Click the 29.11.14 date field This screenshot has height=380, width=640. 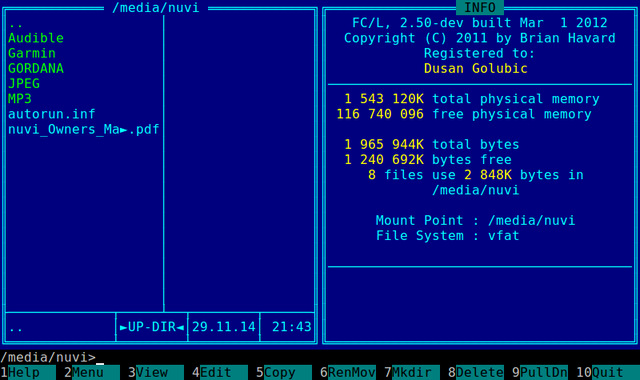(x=224, y=327)
